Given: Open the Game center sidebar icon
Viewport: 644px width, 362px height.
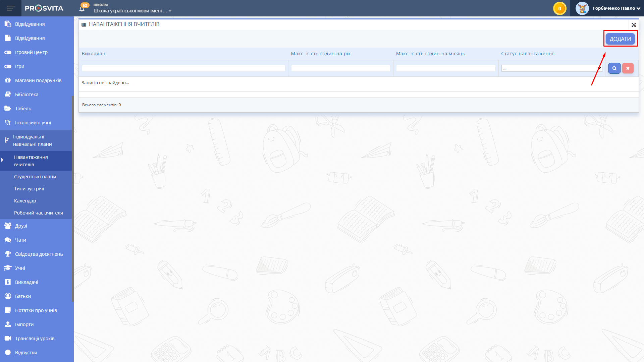Looking at the screenshot, I should (x=8, y=52).
